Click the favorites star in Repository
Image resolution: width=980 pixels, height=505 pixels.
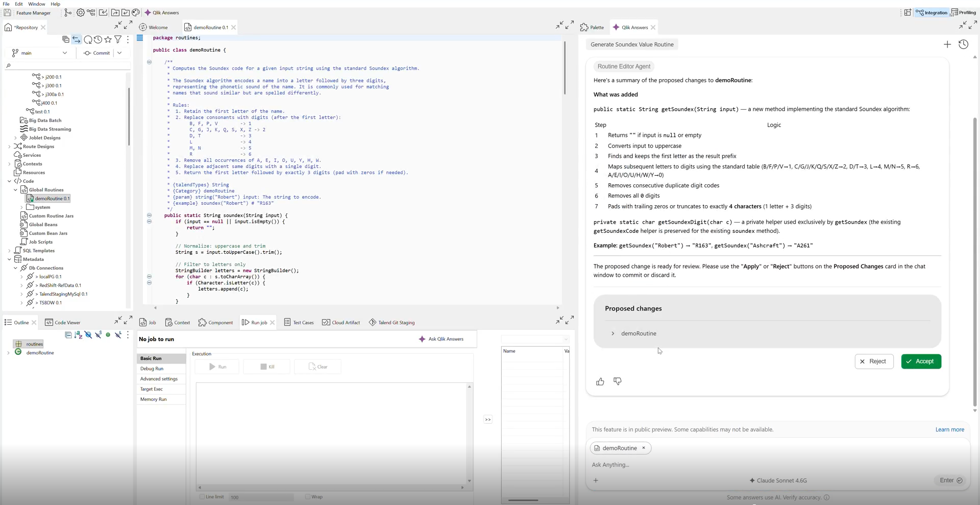click(108, 39)
